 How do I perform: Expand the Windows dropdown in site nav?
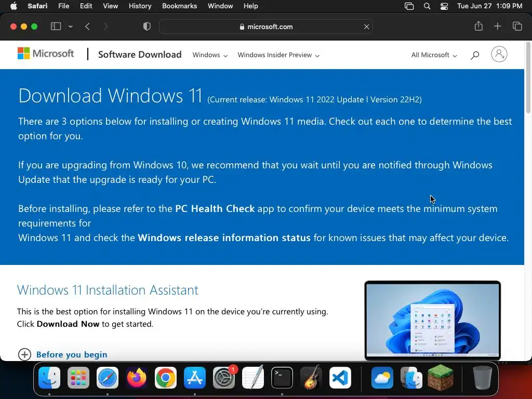tap(210, 55)
